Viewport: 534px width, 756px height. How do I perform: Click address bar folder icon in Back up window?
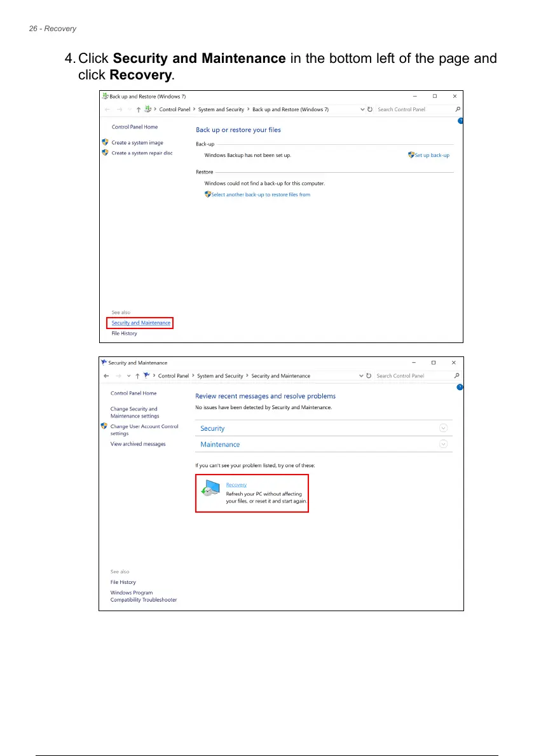(x=148, y=109)
